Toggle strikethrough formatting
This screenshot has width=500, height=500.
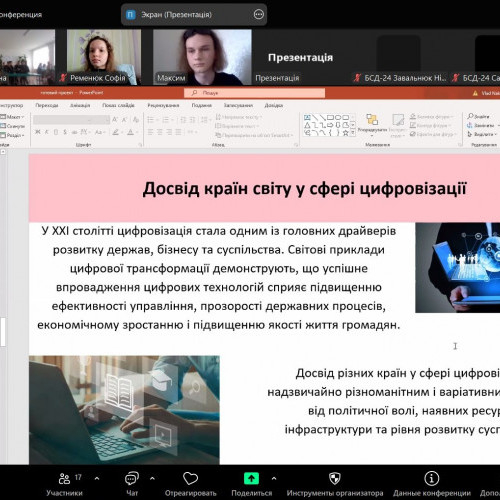[74, 132]
